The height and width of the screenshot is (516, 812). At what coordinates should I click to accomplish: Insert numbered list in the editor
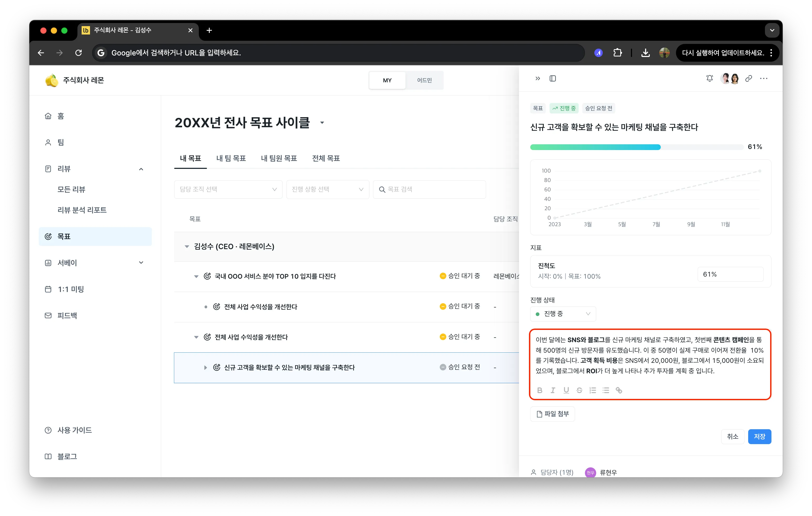pyautogui.click(x=593, y=390)
